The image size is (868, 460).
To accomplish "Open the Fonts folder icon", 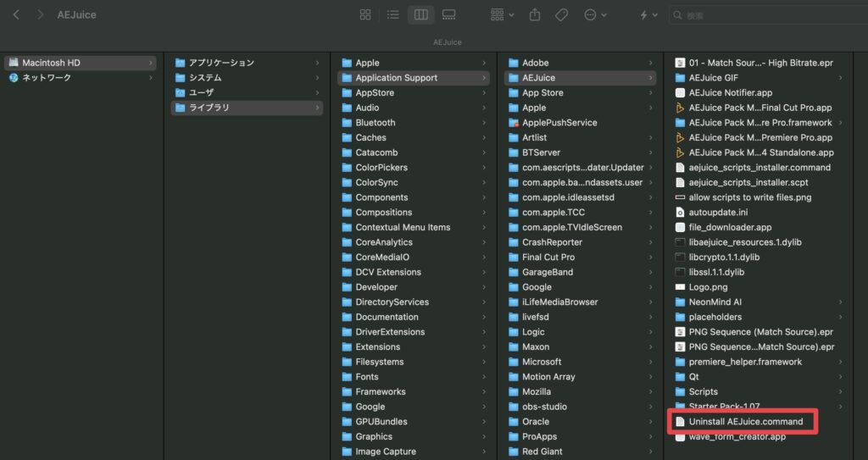I will [347, 376].
